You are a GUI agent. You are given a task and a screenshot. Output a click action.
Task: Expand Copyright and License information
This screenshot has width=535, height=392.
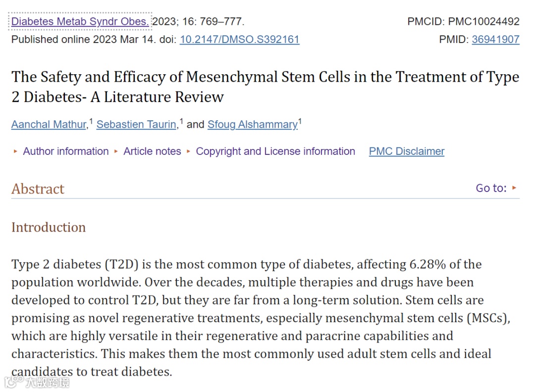(x=275, y=151)
